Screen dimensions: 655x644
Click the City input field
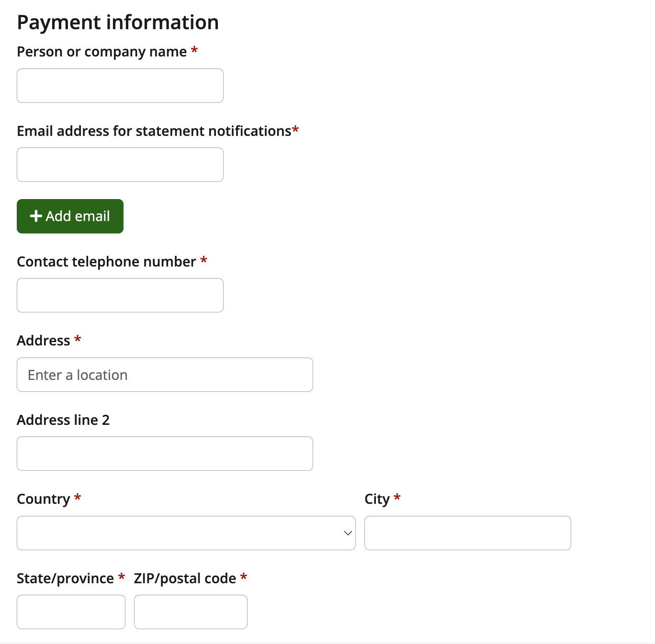(x=467, y=533)
